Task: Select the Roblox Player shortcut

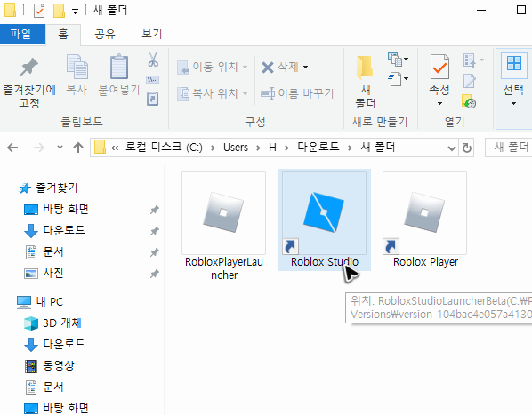Action: (425, 219)
